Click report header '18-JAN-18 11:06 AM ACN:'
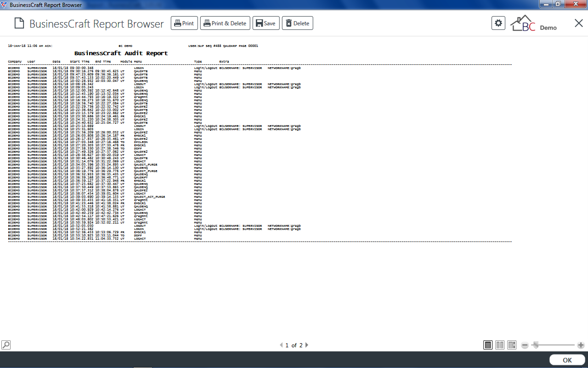Image resolution: width=588 pixels, height=368 pixels. point(30,46)
